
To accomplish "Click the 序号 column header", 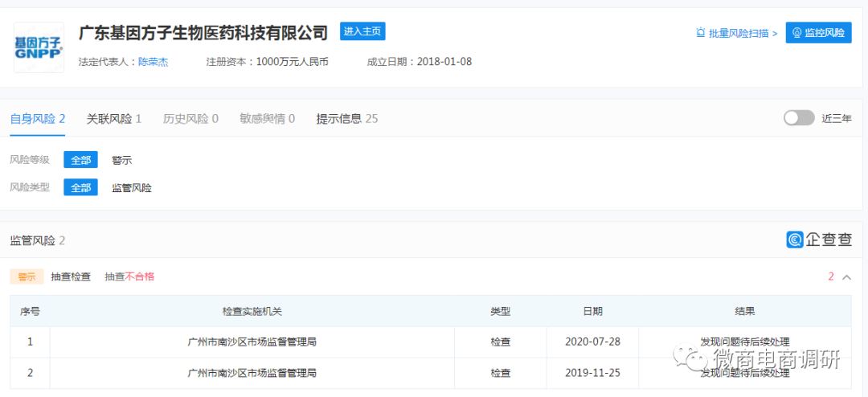I will click(30, 312).
